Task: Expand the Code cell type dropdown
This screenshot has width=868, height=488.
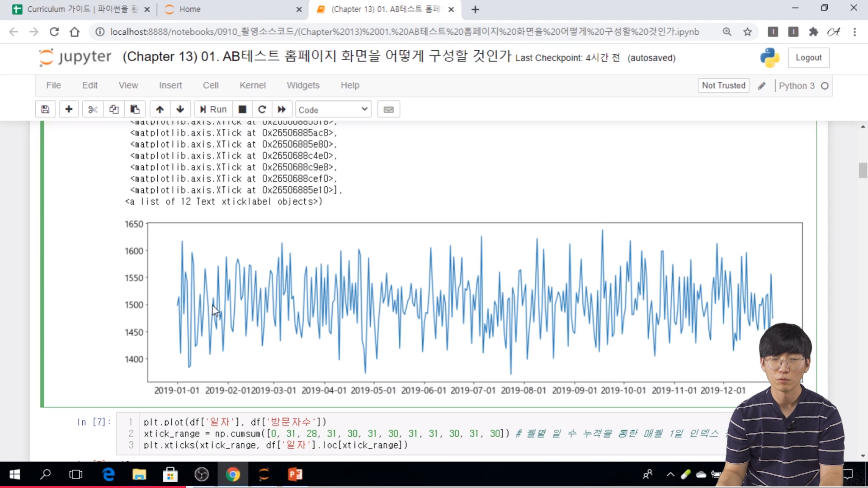Action: click(333, 109)
